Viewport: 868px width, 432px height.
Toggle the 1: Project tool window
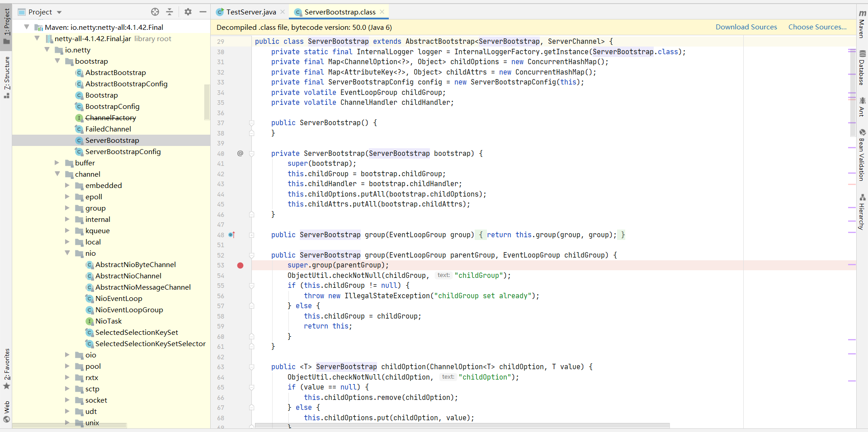7,26
